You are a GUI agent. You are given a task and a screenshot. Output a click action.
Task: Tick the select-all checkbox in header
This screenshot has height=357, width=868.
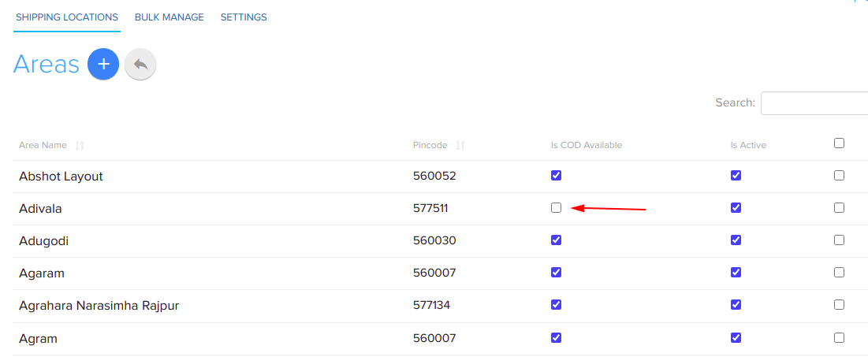coord(839,143)
